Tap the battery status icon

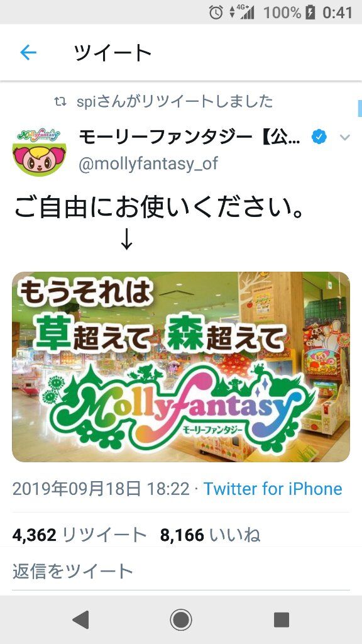point(310,13)
